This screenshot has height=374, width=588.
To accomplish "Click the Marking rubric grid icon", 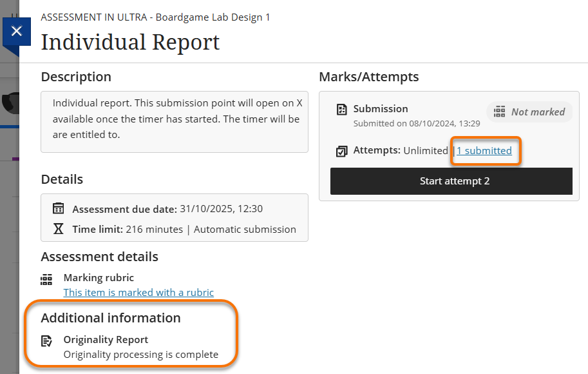I will [x=46, y=279].
